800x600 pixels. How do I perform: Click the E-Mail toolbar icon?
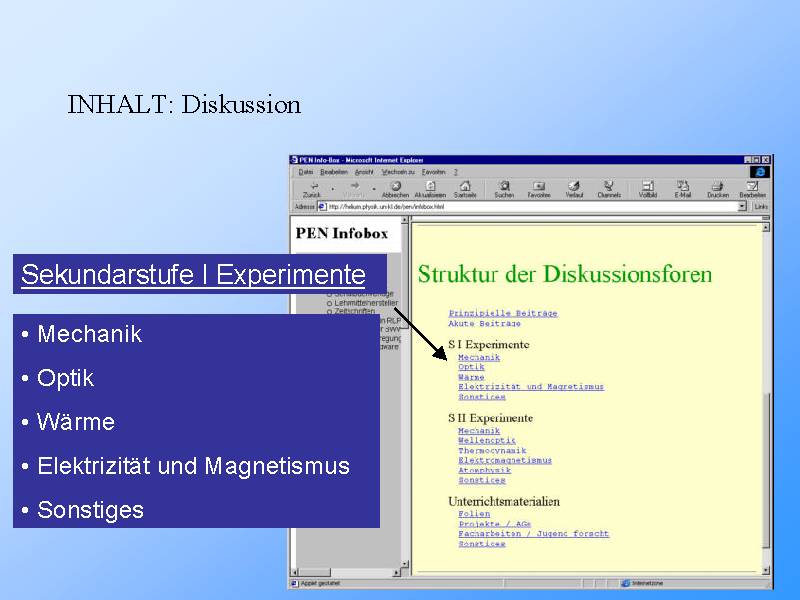click(x=683, y=186)
